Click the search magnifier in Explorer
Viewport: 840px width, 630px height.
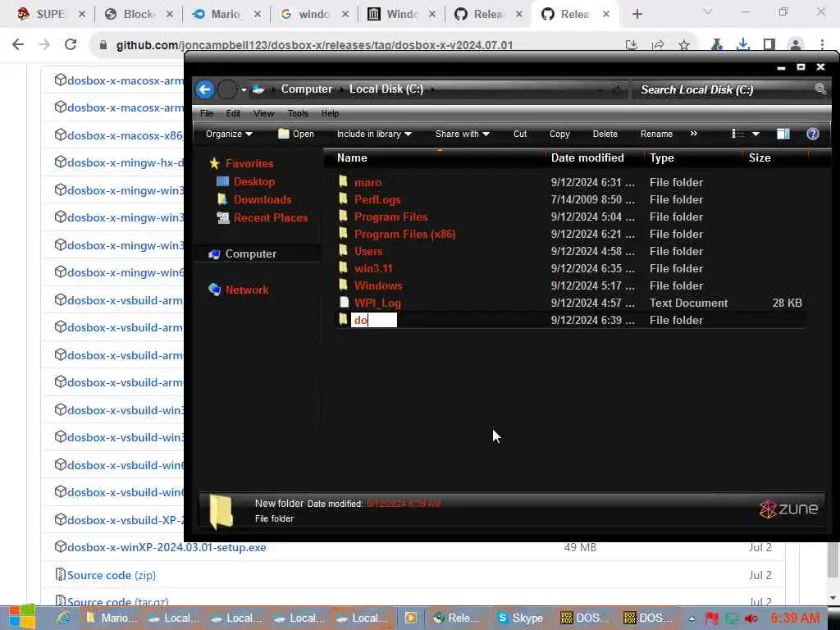(x=819, y=89)
